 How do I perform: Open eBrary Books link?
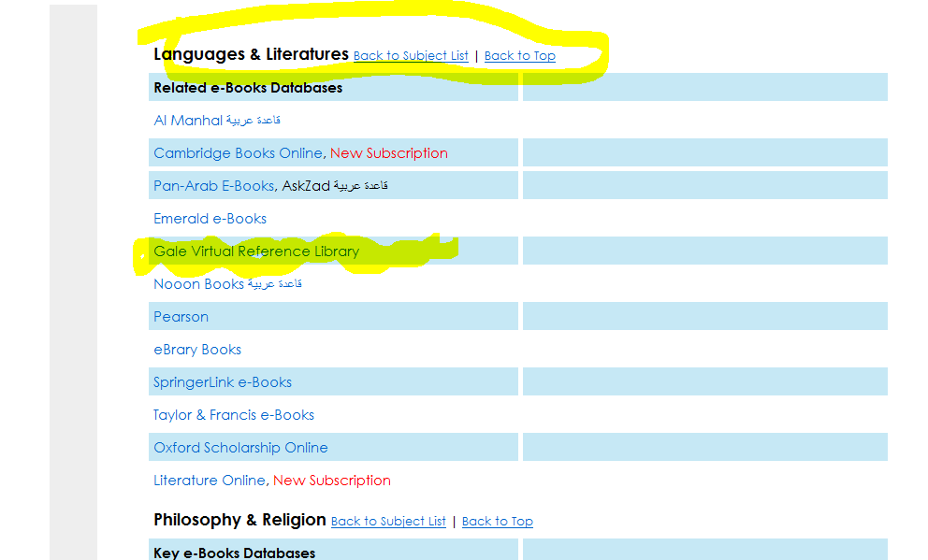pyautogui.click(x=197, y=350)
